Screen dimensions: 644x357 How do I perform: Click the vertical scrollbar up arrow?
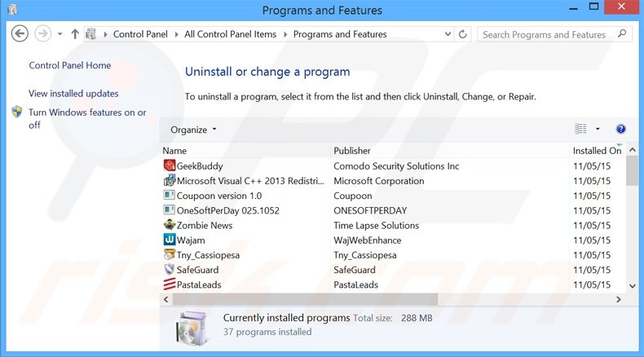633,150
